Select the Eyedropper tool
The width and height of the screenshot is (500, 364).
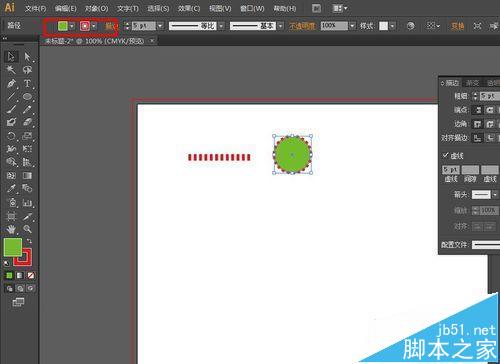[11, 188]
